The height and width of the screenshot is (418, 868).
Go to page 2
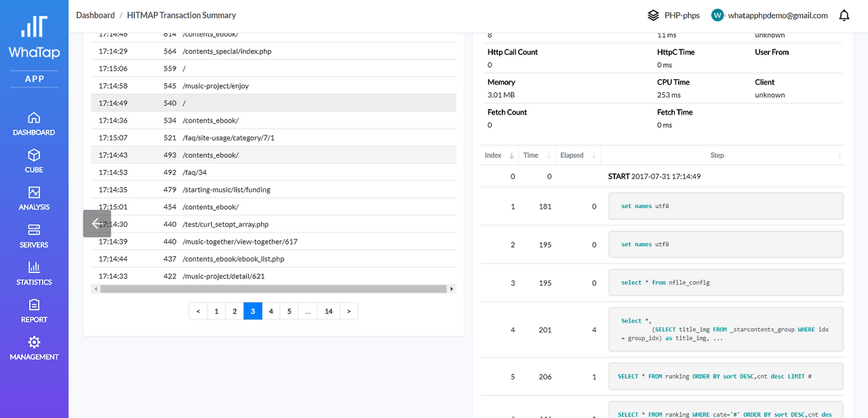[235, 311]
